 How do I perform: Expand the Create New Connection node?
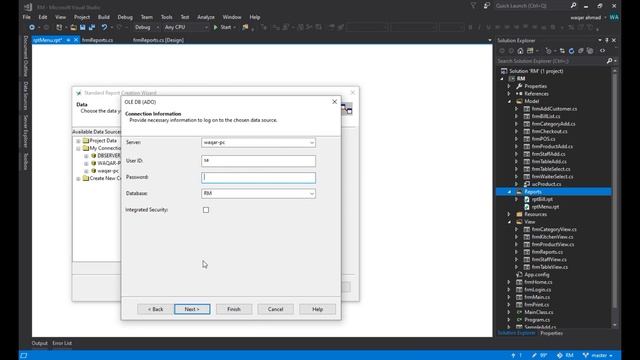pyautogui.click(x=78, y=179)
